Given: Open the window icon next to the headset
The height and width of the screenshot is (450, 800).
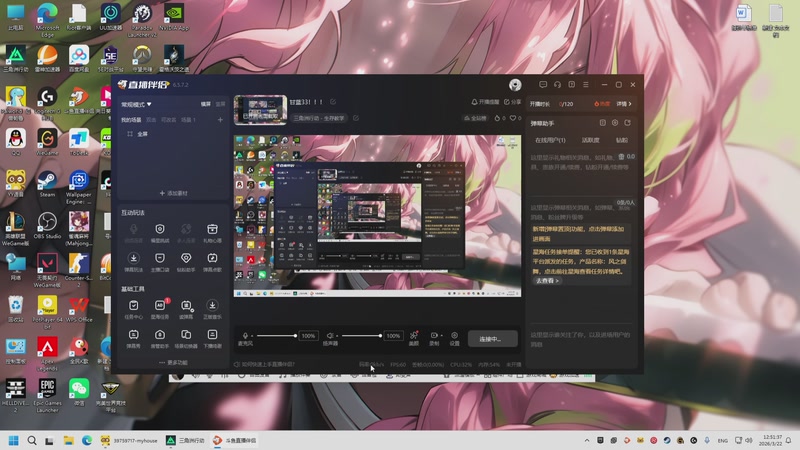Looking at the screenshot, I should pyautogui.click(x=571, y=85).
